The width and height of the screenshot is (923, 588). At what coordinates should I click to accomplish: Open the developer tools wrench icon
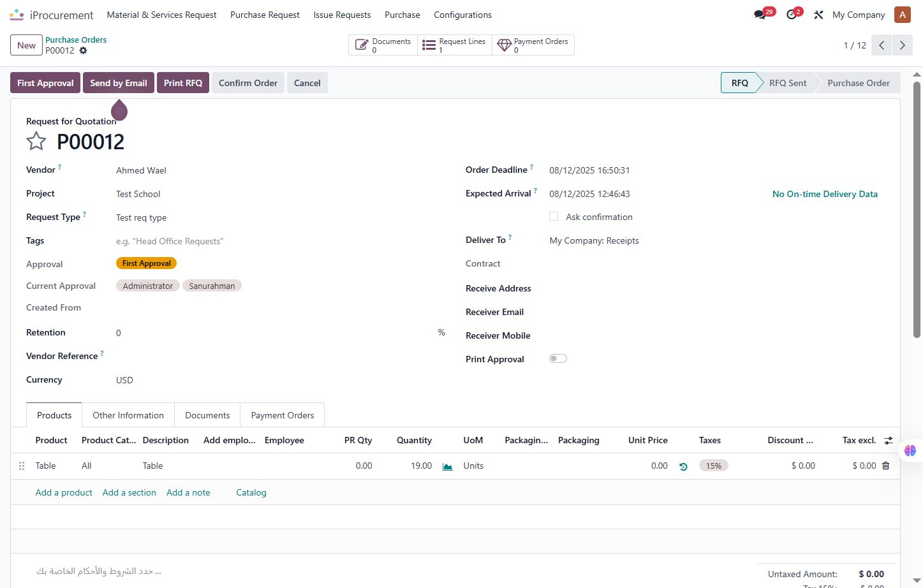click(818, 15)
